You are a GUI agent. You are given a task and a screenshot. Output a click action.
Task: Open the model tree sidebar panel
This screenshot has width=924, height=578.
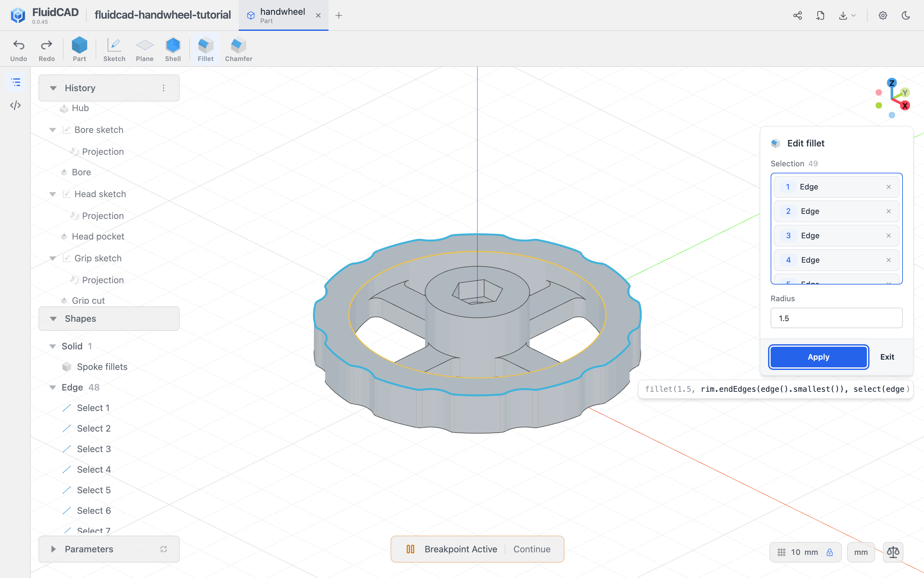(x=16, y=82)
